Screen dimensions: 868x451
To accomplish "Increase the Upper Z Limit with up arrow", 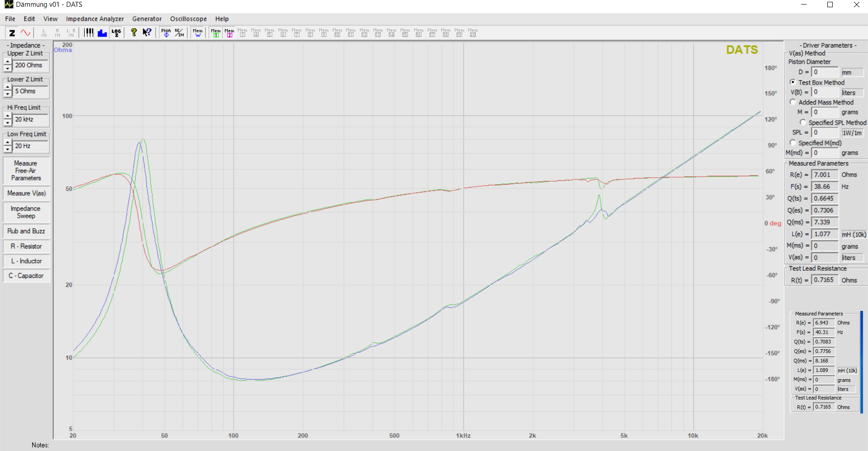I will coord(8,62).
